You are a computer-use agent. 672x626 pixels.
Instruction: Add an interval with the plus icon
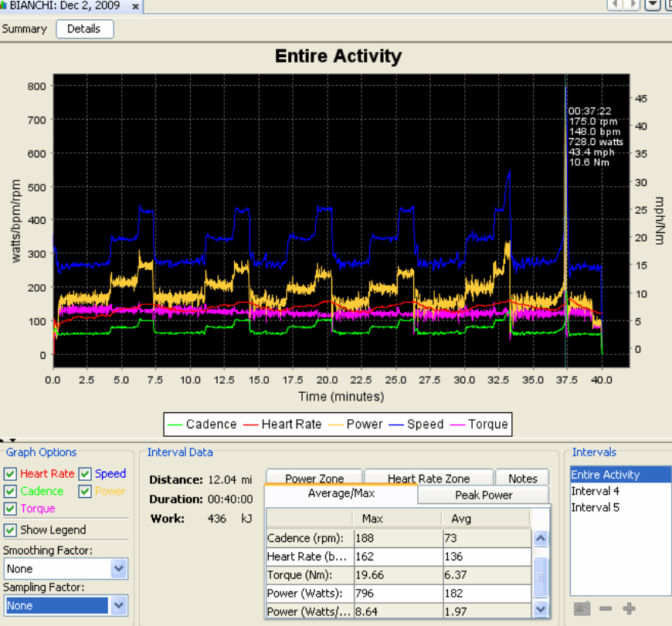pyautogui.click(x=629, y=608)
